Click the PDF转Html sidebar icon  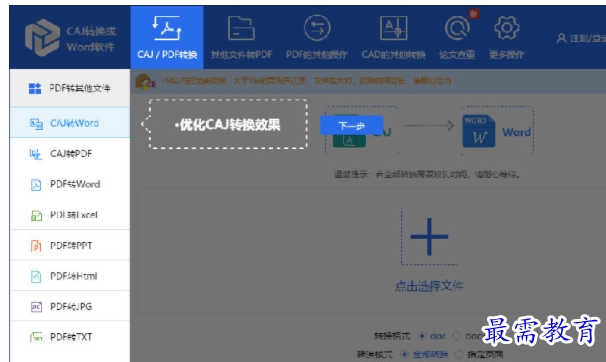click(x=36, y=276)
